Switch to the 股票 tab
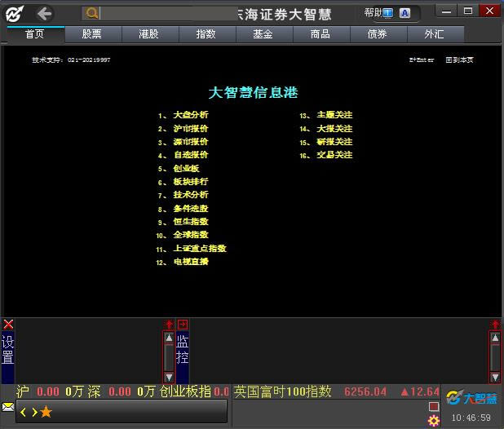Viewport: 504px width, 429px height. click(x=92, y=34)
